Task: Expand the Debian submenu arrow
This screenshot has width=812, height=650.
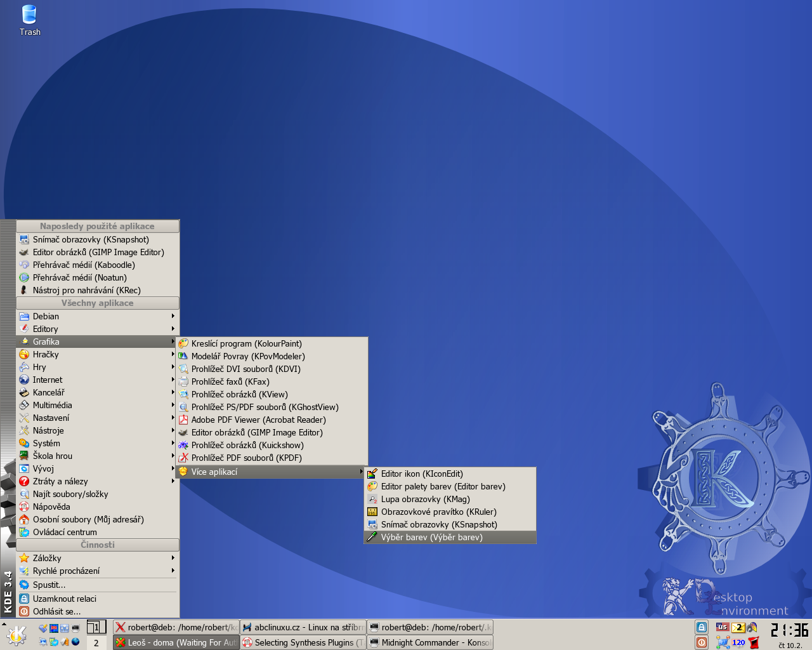Action: click(x=173, y=316)
